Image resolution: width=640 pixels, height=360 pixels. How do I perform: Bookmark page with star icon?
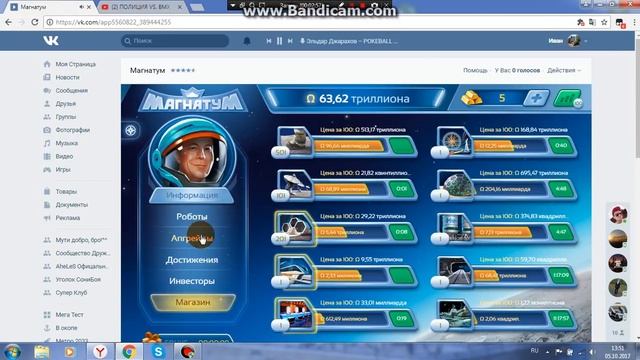click(604, 22)
